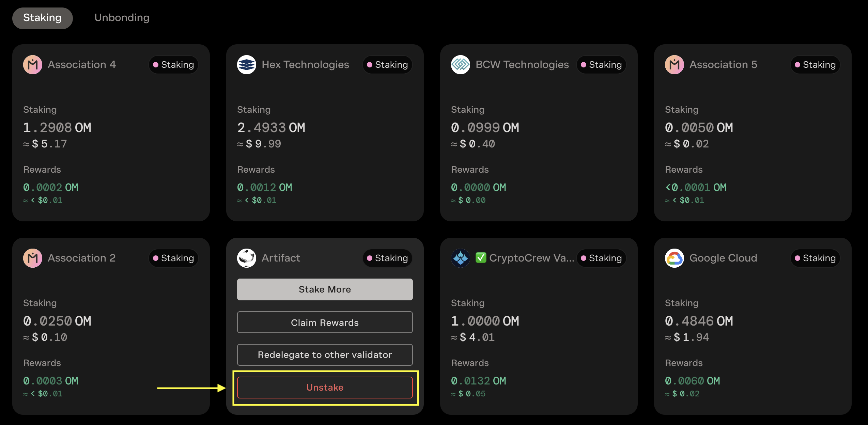This screenshot has height=425, width=868.
Task: Click Staking status badge on Hex Technologies
Action: click(387, 65)
